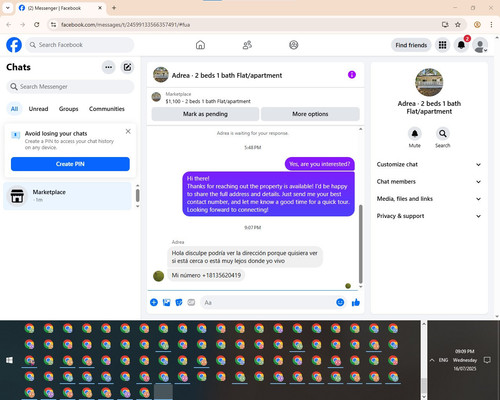Viewport: 500px width, 400px height.
Task: Open the emoji picker in message box
Action: tap(340, 302)
